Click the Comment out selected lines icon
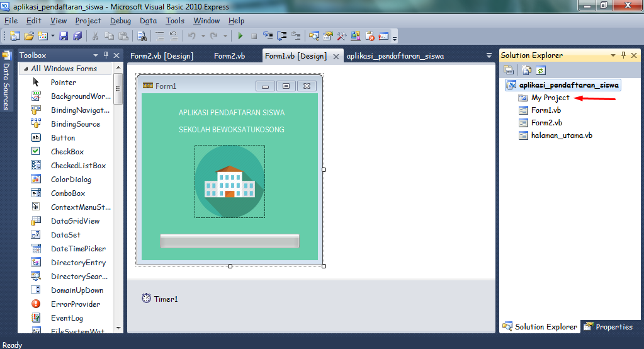This screenshot has width=644, height=349. coord(160,36)
